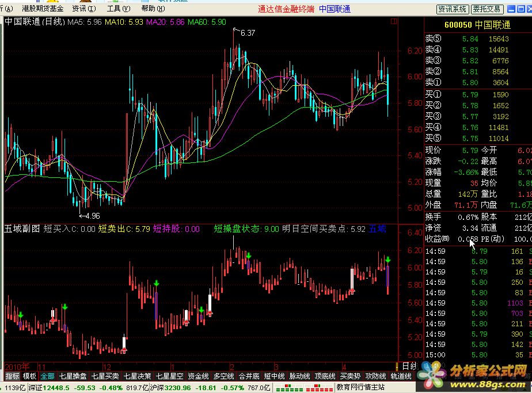Click the 4.96 low price marker
The image size is (532, 393).
(x=93, y=216)
